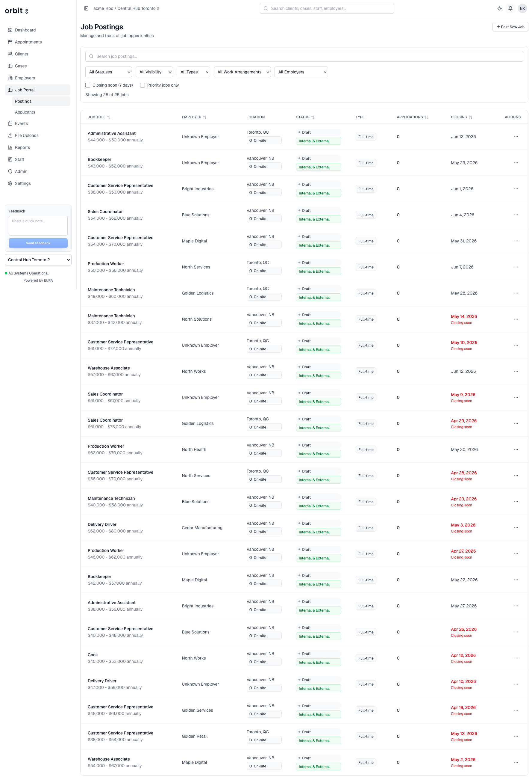
Task: Open actions menu for Administrative Assistant $44,000 row
Action: [x=516, y=137]
